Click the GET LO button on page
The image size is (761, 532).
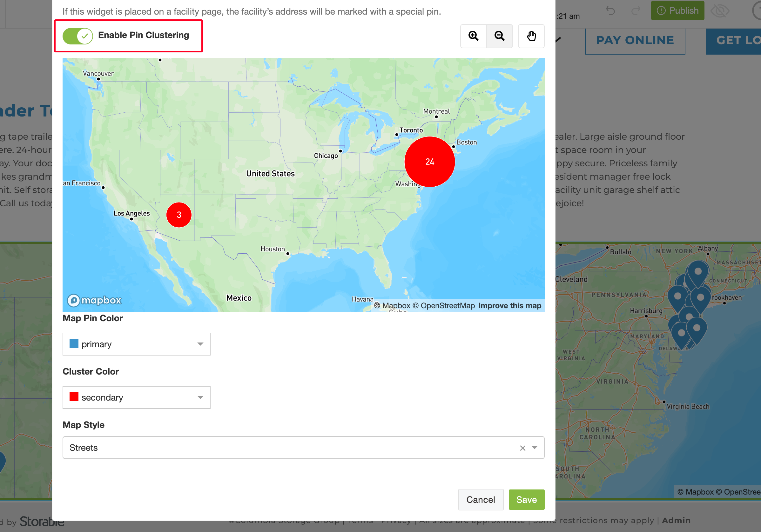point(733,40)
